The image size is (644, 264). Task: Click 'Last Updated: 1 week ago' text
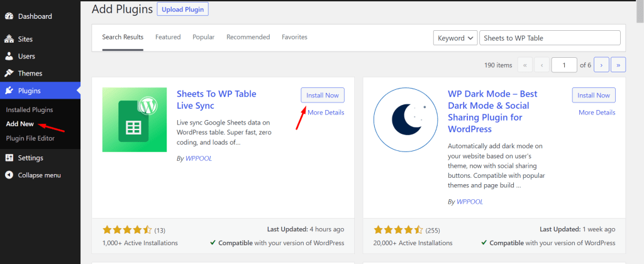(577, 229)
